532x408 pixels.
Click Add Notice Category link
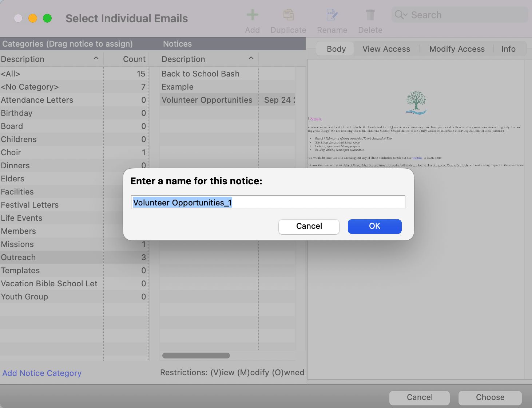(42, 373)
